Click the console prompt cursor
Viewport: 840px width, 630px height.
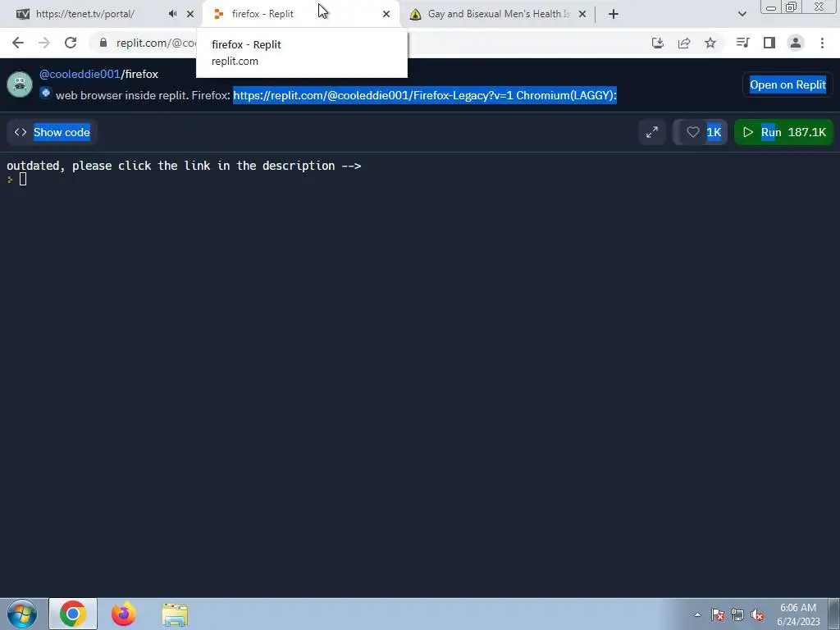tap(22, 180)
